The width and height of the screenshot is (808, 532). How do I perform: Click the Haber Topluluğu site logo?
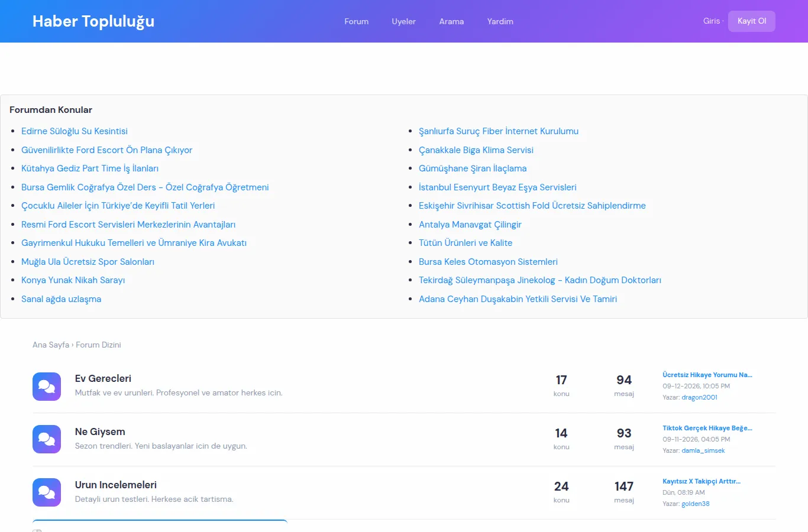click(x=93, y=21)
